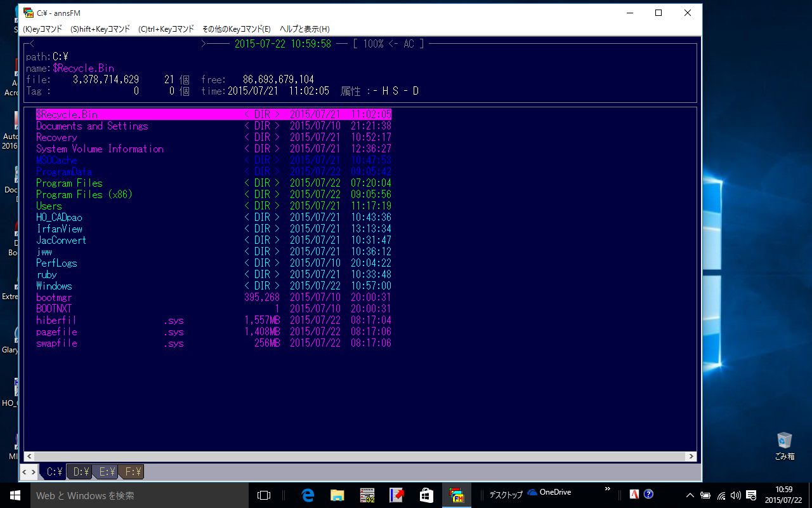Open the Recycle Bin desktop icon
This screenshot has width=812, height=508.
(785, 444)
